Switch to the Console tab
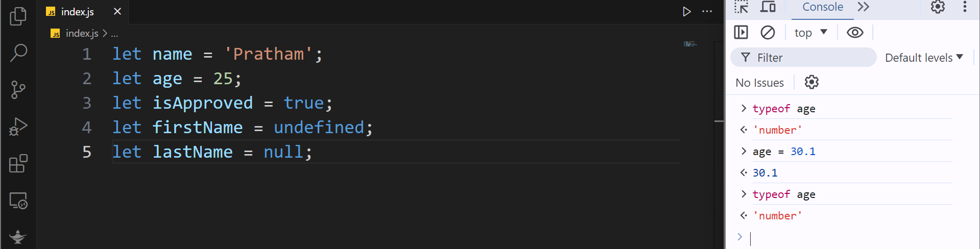The height and width of the screenshot is (249, 980). click(x=822, y=7)
